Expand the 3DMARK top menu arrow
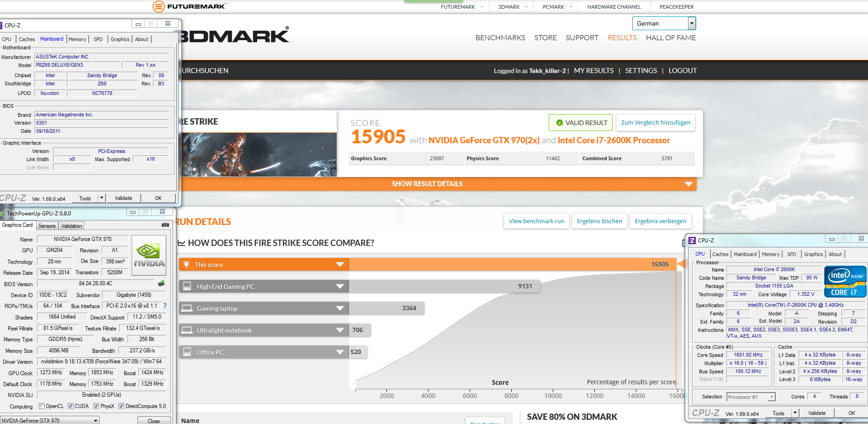The height and width of the screenshot is (424, 868). point(526,7)
